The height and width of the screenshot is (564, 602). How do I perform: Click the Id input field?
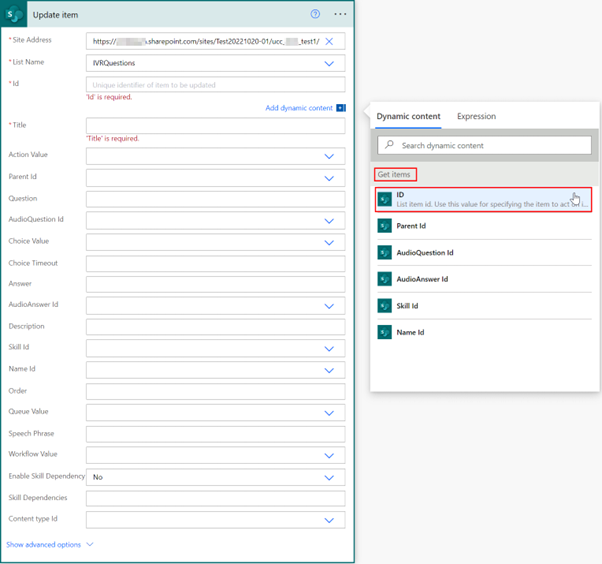(x=215, y=84)
